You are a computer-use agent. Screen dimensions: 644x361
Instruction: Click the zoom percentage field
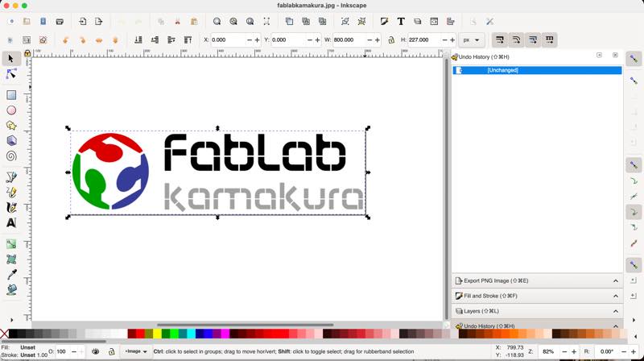point(549,351)
